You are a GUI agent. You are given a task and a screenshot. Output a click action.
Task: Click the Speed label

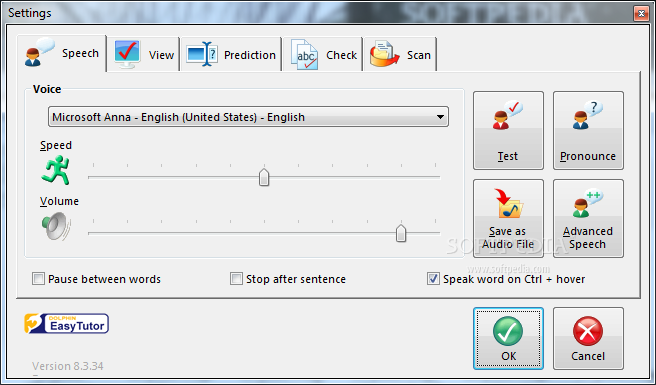click(x=56, y=145)
